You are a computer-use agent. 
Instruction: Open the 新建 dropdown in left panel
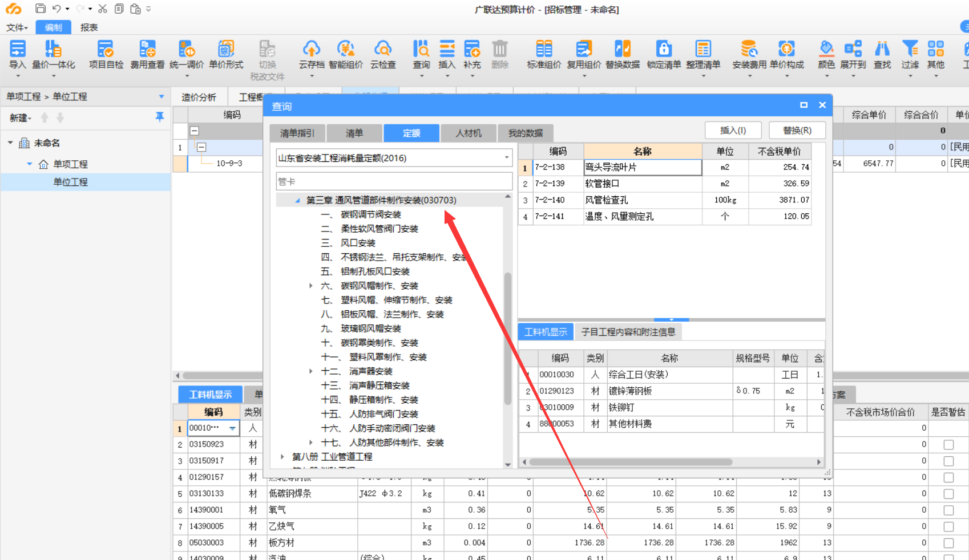pyautogui.click(x=21, y=117)
